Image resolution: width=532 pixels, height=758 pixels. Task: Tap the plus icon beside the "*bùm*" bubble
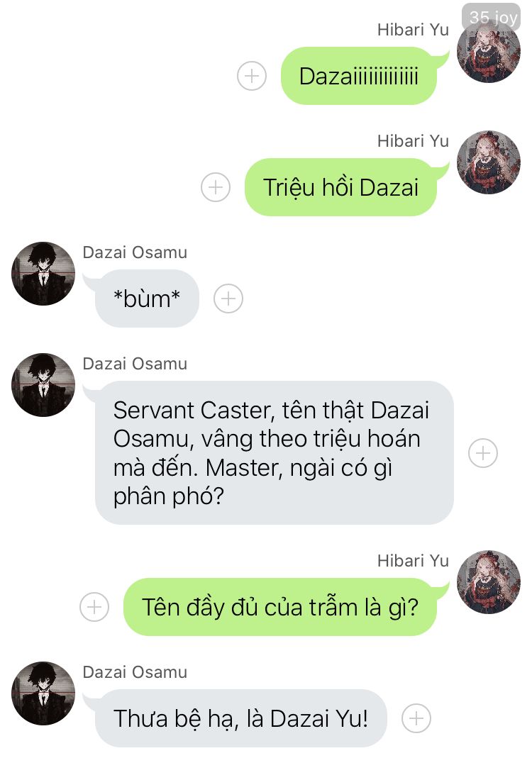pyautogui.click(x=228, y=299)
